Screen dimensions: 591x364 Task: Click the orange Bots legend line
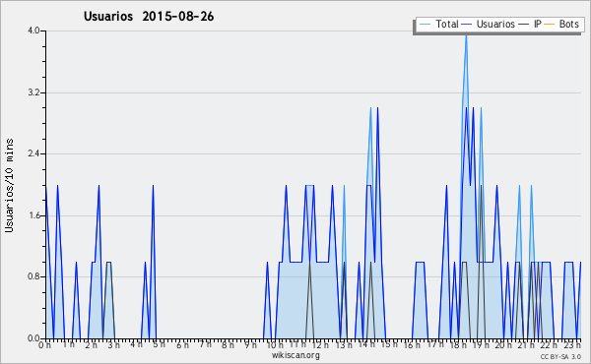click(550, 25)
